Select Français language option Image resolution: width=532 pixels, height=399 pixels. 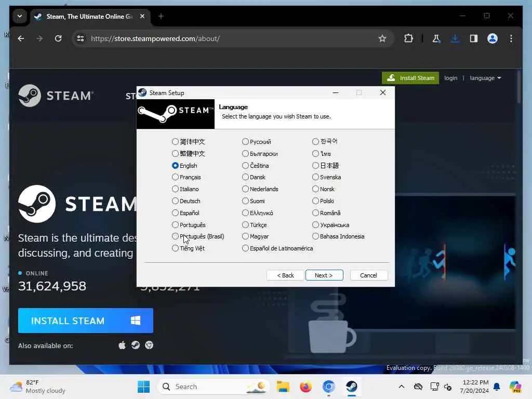[x=175, y=177]
